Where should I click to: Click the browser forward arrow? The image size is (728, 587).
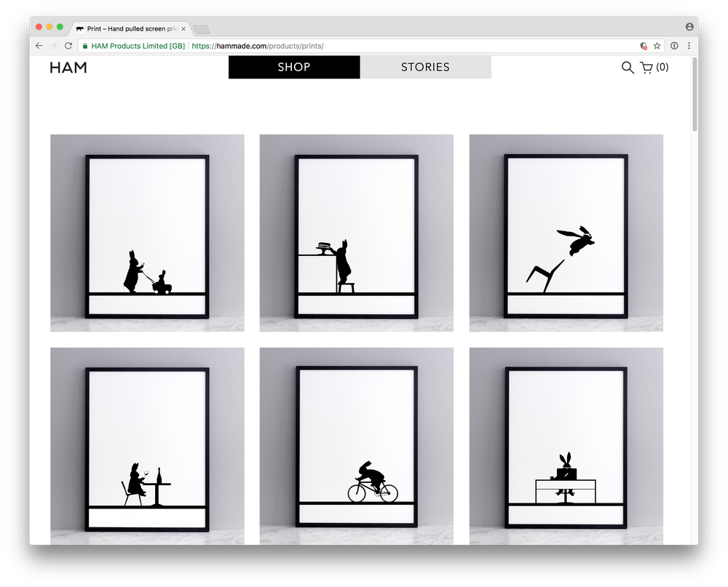tap(53, 46)
